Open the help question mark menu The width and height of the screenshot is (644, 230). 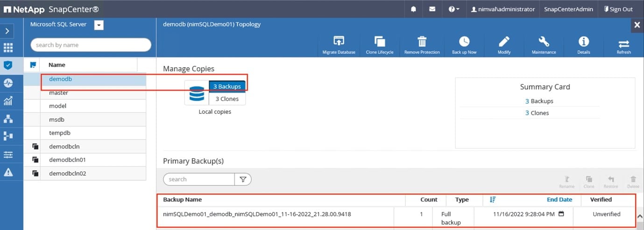coord(454,9)
